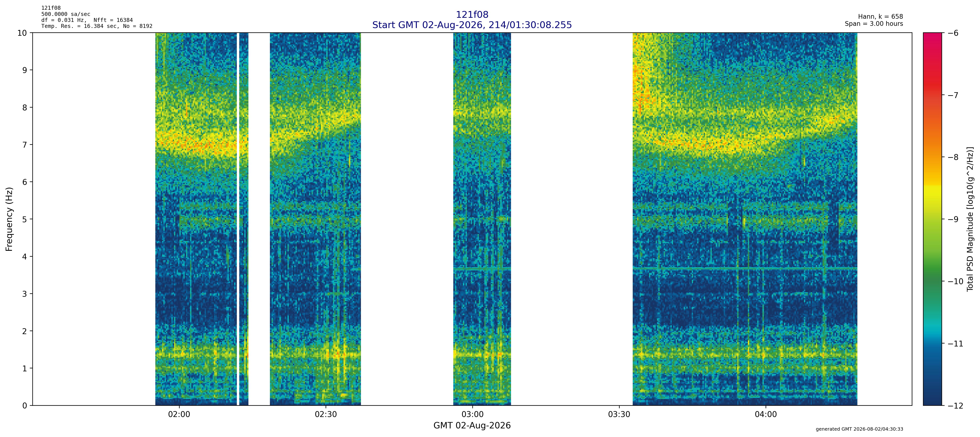Viewport: 980px width, 437px height.
Task: Select the "GMT 02-Aug-2026" x-axis label
Action: pos(472,426)
